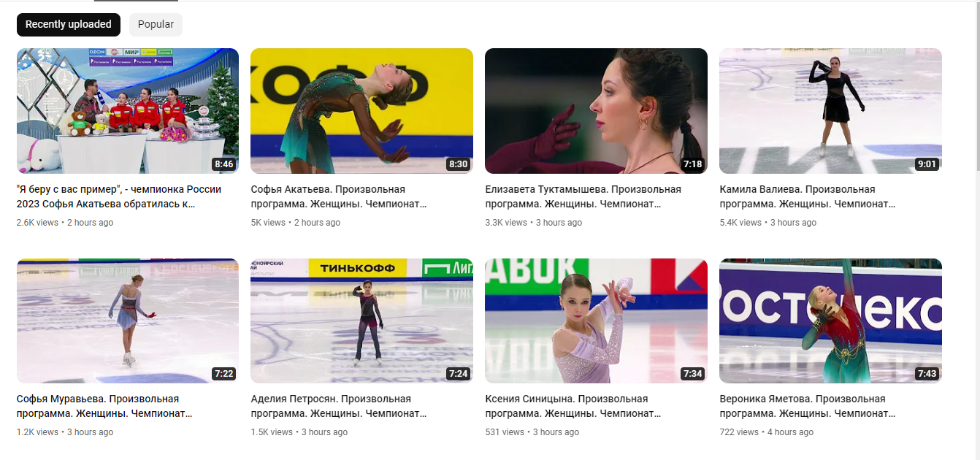Click the Камила Валиева video title
This screenshot has height=460, width=980.
tap(808, 196)
